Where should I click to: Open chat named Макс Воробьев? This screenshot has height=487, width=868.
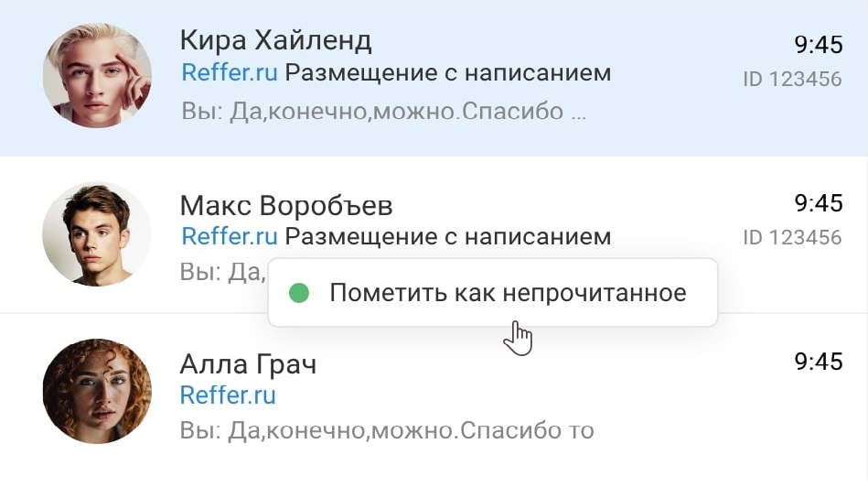click(x=286, y=204)
